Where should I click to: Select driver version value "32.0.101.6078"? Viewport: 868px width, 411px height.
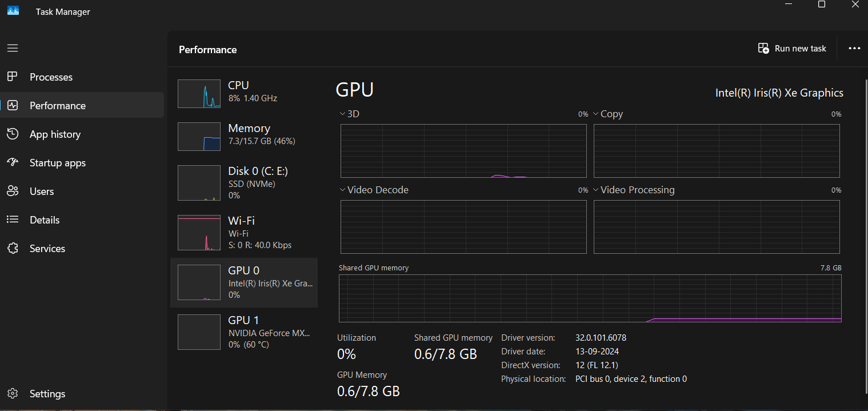pos(601,338)
